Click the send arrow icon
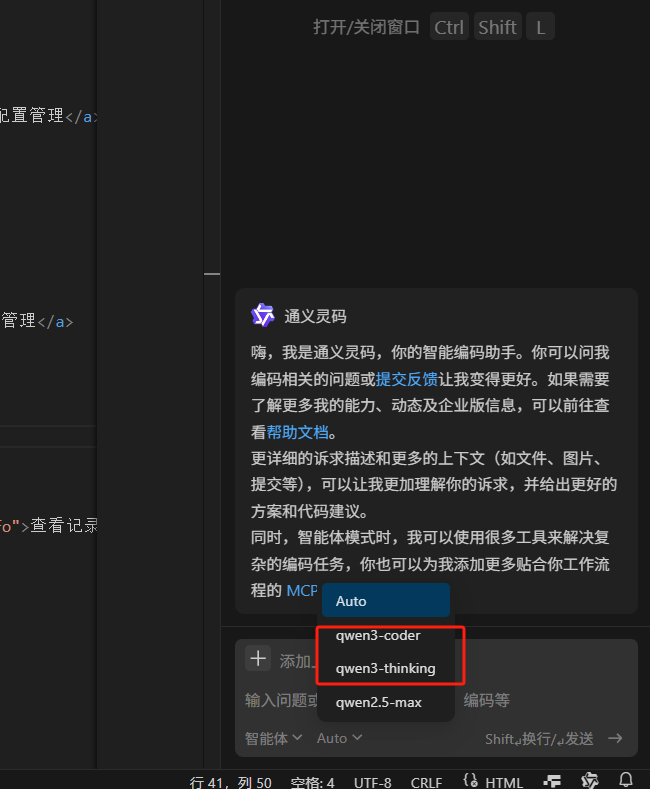This screenshot has width=650, height=789. [x=615, y=738]
